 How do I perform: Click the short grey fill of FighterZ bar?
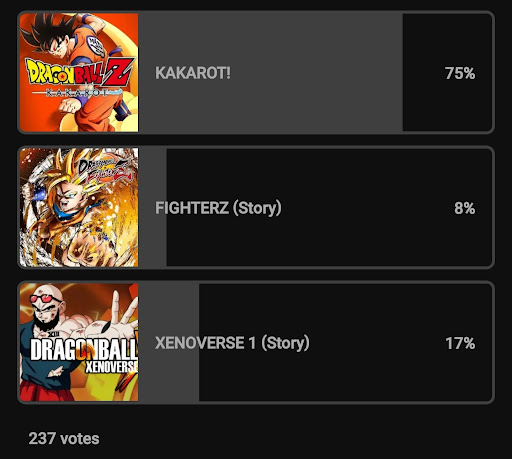tap(153, 207)
